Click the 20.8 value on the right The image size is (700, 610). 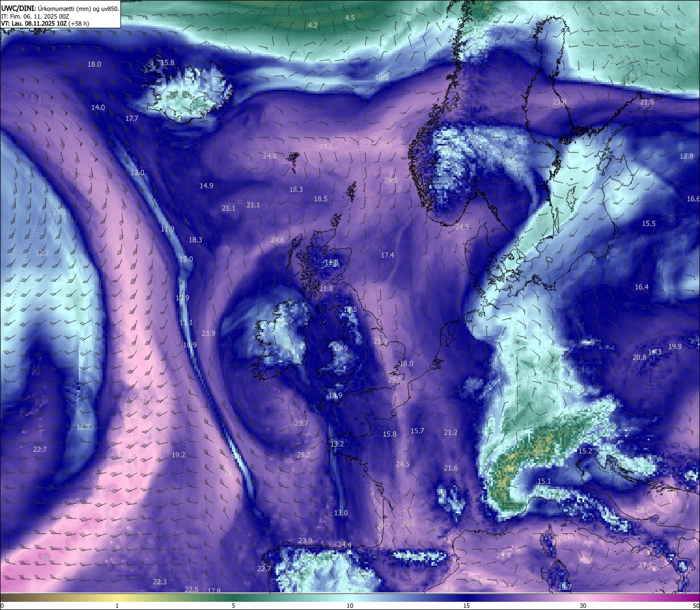639,357
